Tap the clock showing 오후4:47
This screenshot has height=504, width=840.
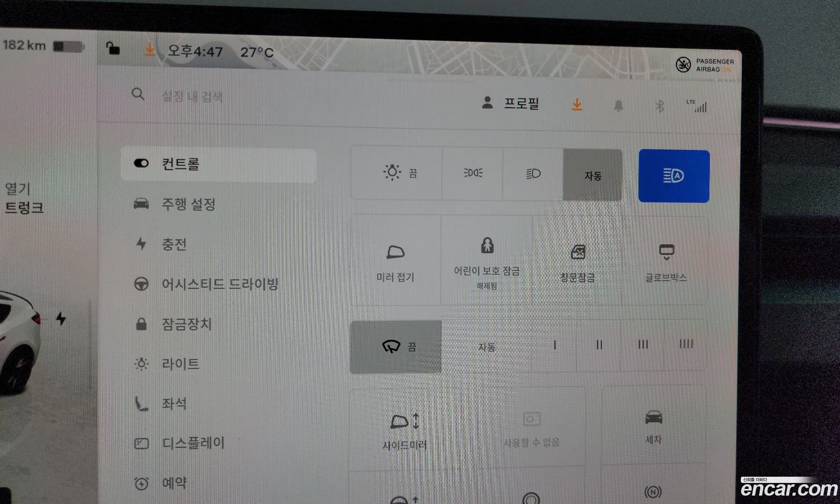pos(195,51)
